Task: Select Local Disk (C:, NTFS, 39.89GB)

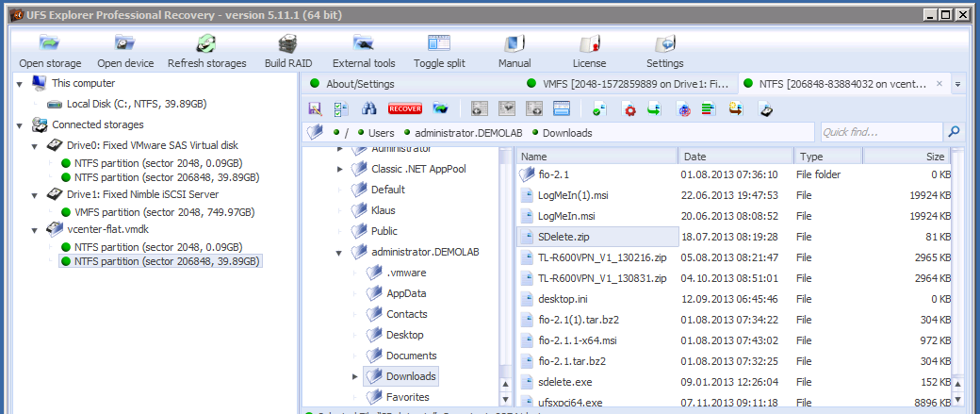Action: [x=137, y=104]
